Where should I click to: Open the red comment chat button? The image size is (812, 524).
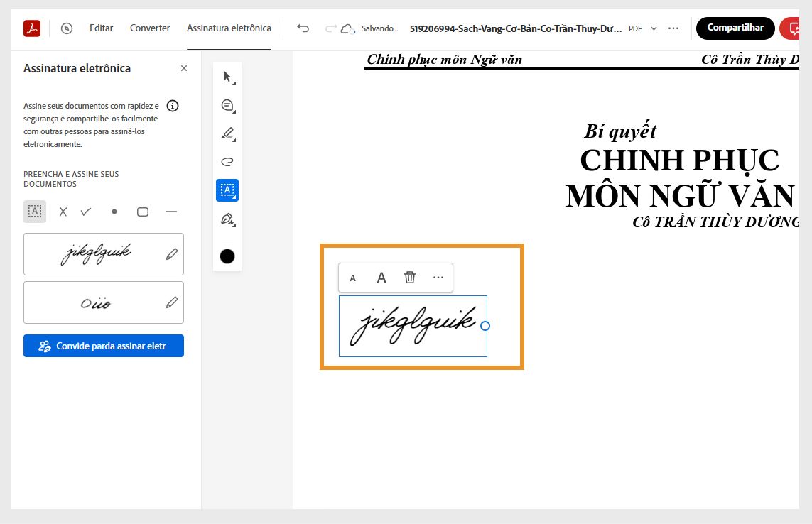coord(791,28)
